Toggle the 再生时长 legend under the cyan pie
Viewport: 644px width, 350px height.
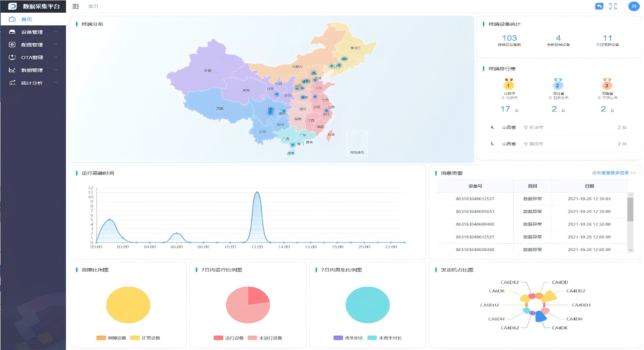point(348,338)
